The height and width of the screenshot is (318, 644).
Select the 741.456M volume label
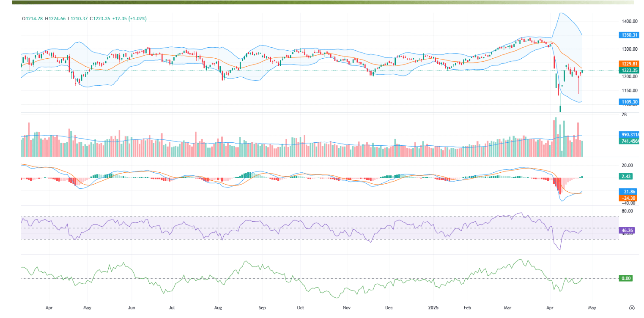pyautogui.click(x=630, y=141)
